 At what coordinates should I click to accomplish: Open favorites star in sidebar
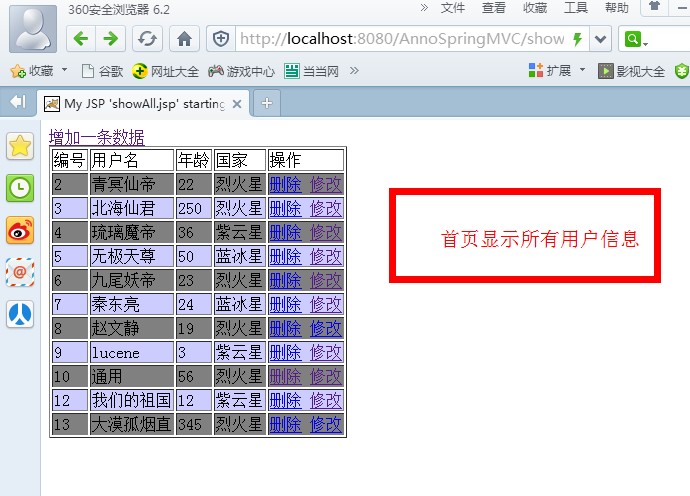(20, 146)
